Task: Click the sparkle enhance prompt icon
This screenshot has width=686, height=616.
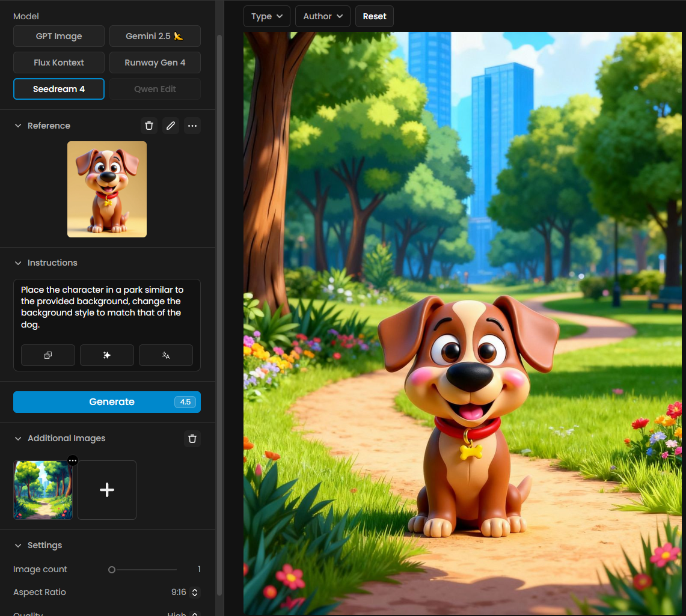Action: 107,355
